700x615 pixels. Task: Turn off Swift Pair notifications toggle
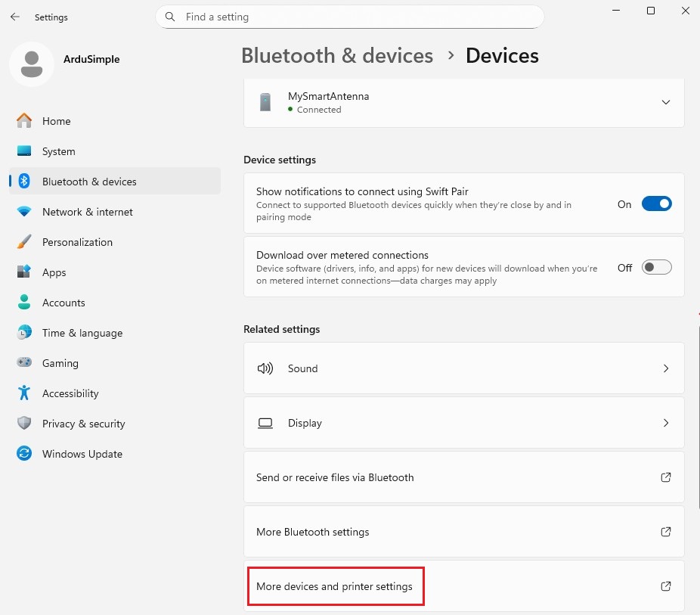[656, 203]
